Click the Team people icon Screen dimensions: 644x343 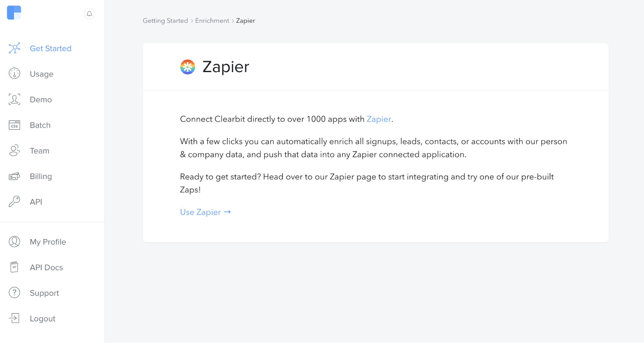14,151
